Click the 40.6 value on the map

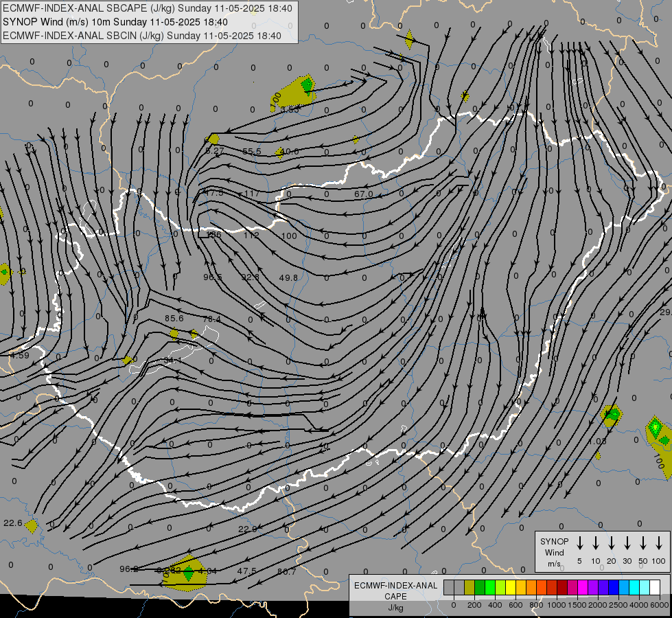click(289, 151)
